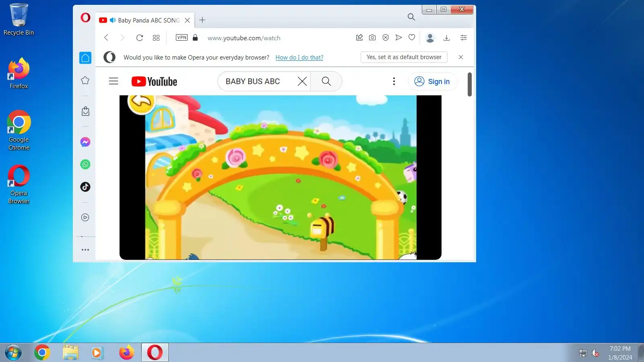Open the send to My Flow icon
This screenshot has height=362, width=644.
click(x=398, y=37)
